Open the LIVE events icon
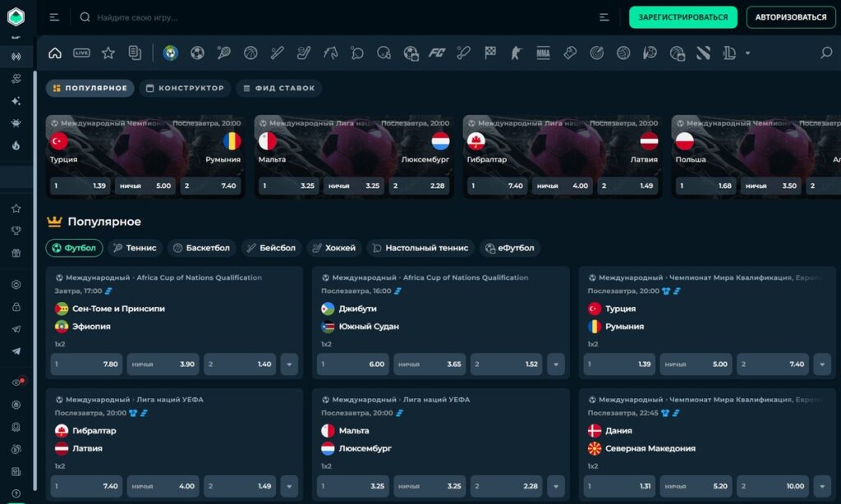This screenshot has width=841, height=504. pos(81,53)
